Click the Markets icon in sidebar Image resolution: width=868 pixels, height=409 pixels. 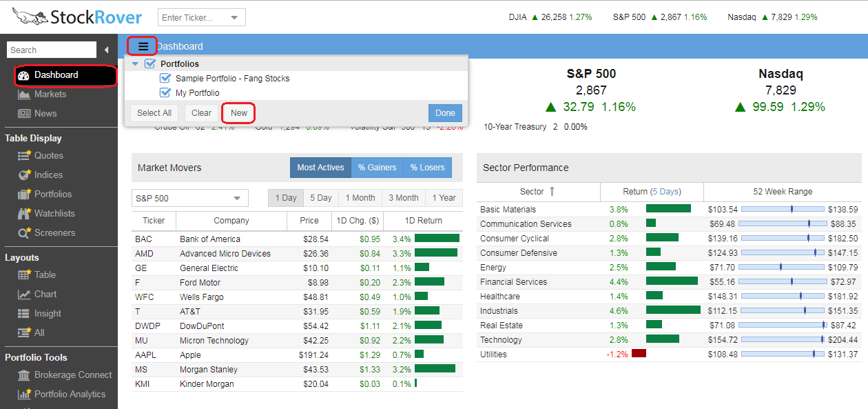[24, 94]
